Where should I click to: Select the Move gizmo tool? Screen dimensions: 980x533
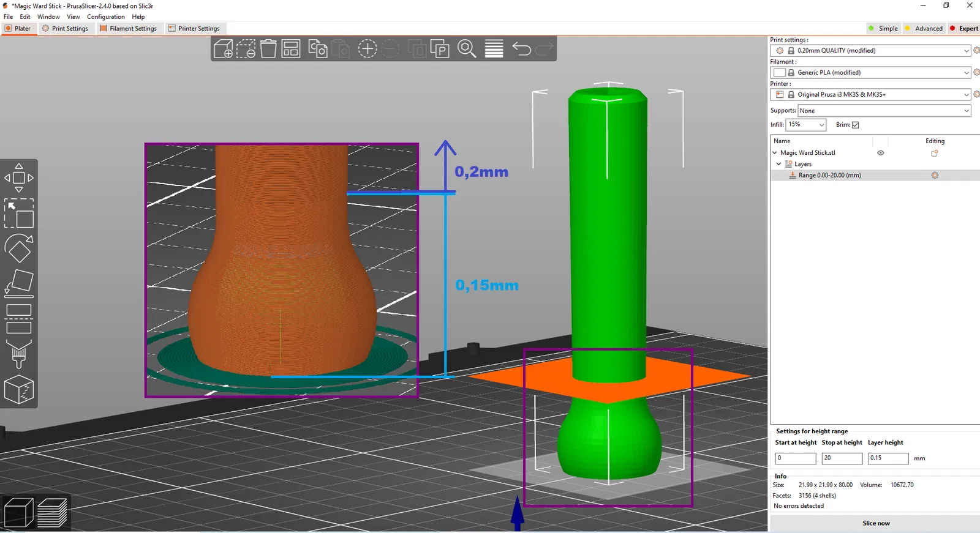click(19, 178)
